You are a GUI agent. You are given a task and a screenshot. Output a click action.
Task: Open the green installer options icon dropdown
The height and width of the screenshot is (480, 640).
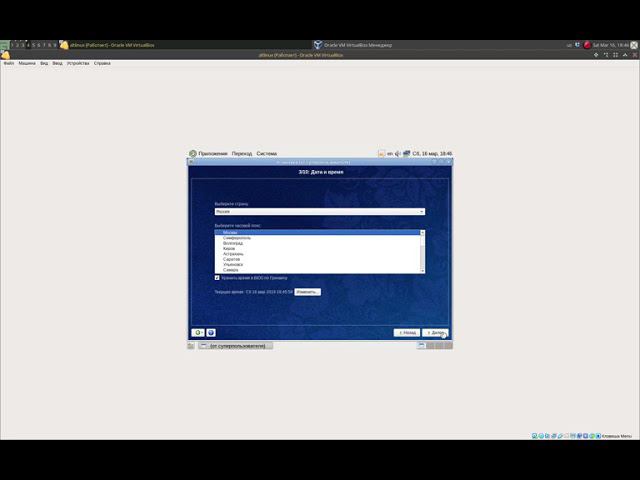click(x=198, y=333)
